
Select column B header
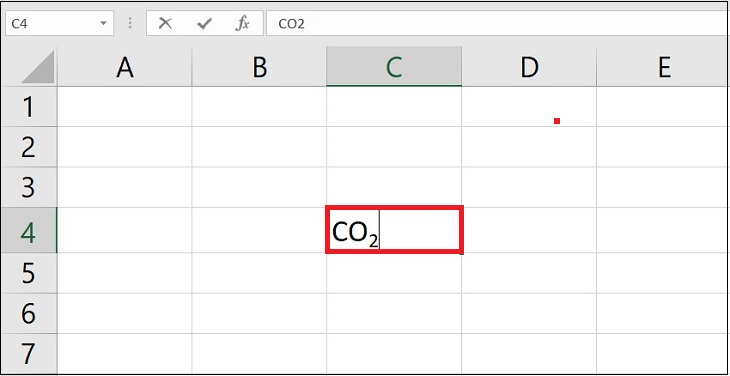(x=259, y=67)
